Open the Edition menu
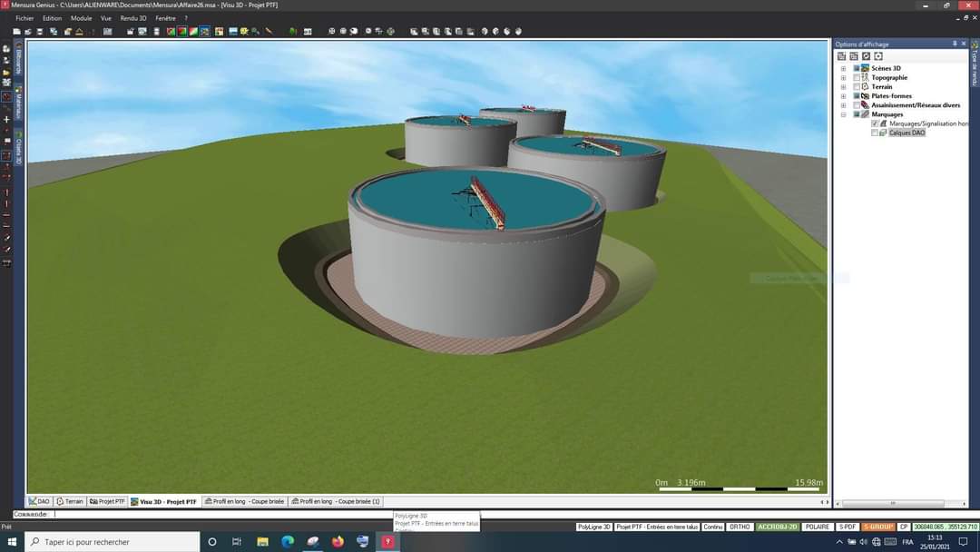 [x=52, y=18]
